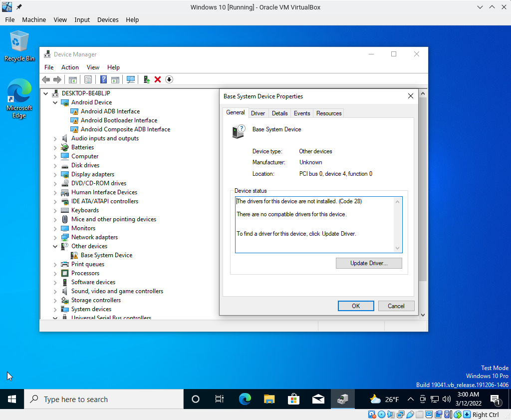Click the device tree vertical scrollbar thumb
511x420 pixels.
(x=423, y=189)
